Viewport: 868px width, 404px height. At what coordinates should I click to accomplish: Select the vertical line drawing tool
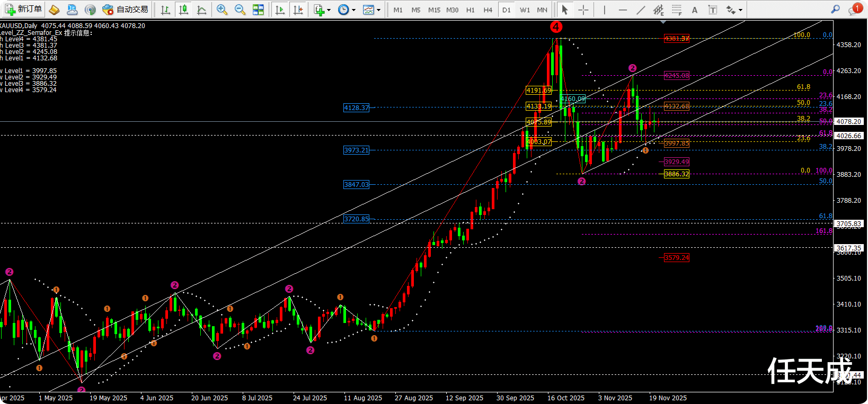pos(604,10)
